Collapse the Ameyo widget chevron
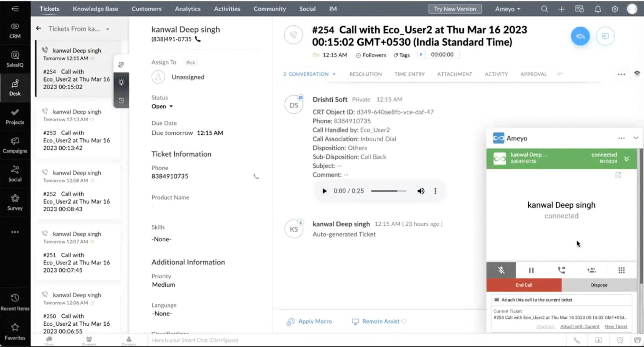The height and width of the screenshot is (347, 644). (636, 138)
